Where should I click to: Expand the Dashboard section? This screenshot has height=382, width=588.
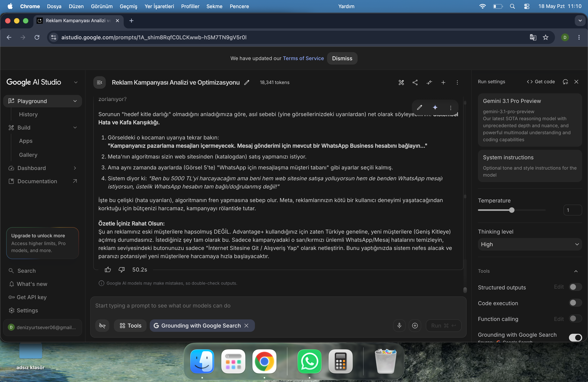click(75, 168)
